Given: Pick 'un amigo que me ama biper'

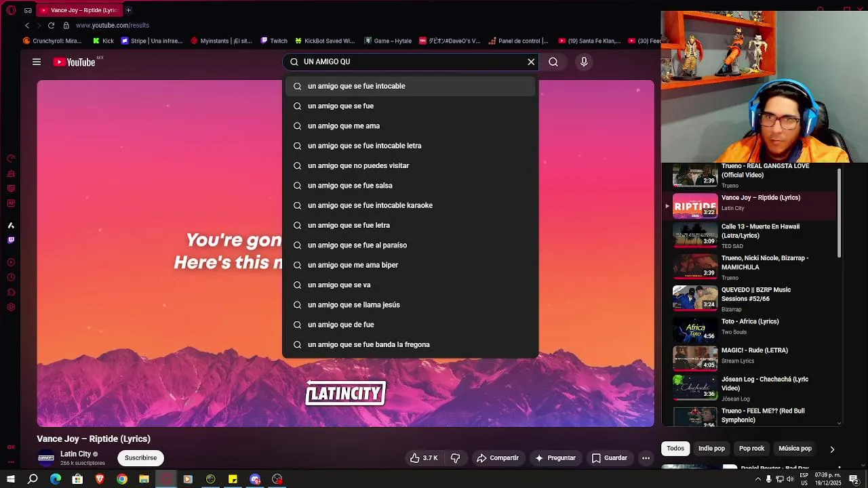Looking at the screenshot, I should tap(410, 265).
